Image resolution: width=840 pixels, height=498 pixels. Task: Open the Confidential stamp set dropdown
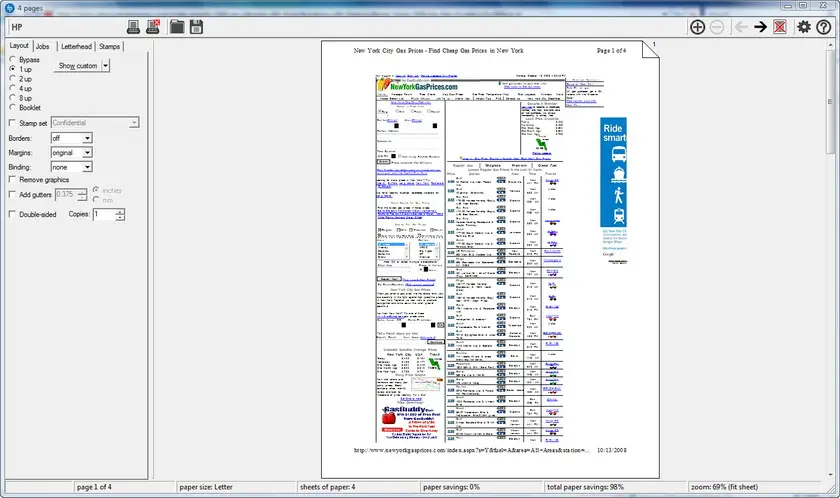(x=133, y=123)
